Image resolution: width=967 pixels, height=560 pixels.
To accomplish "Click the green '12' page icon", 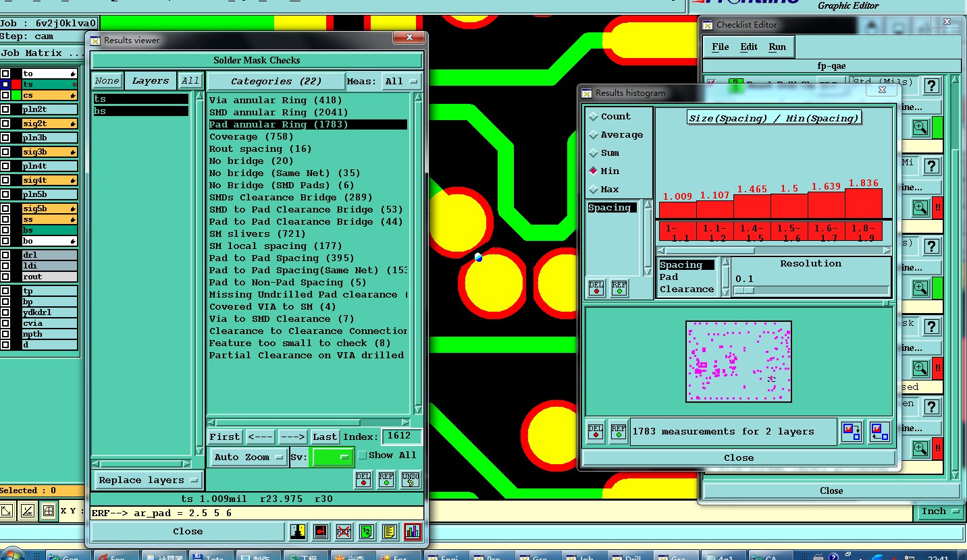I will pos(367,532).
